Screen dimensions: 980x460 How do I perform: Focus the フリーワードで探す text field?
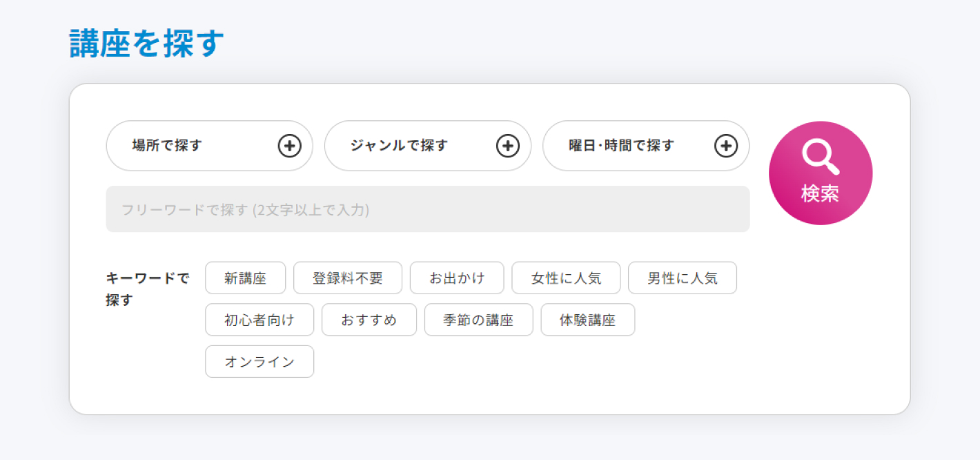coord(427,209)
